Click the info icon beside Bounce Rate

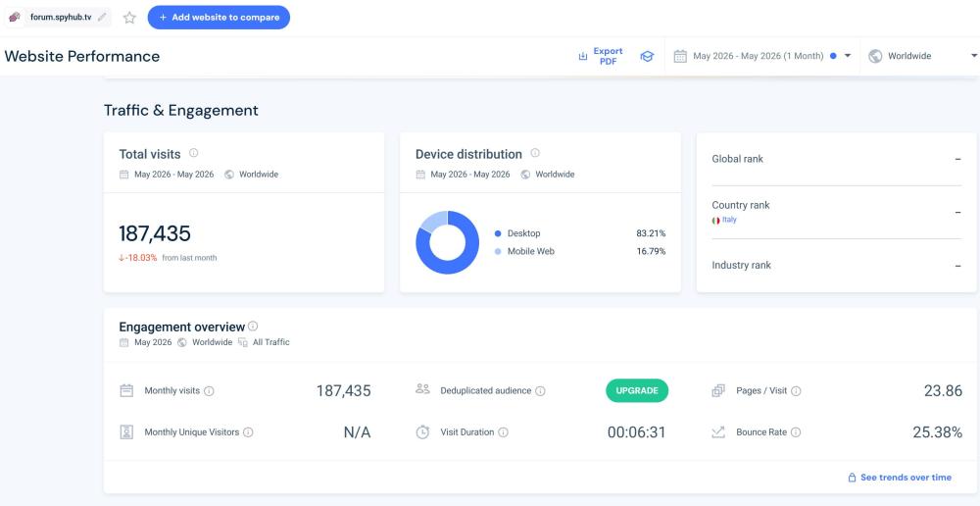click(796, 432)
